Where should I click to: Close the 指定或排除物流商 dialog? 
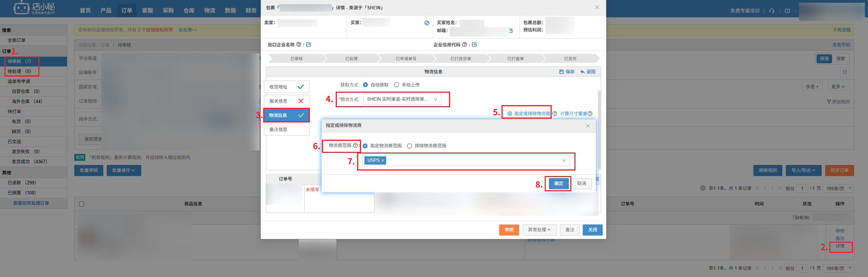tap(588, 126)
